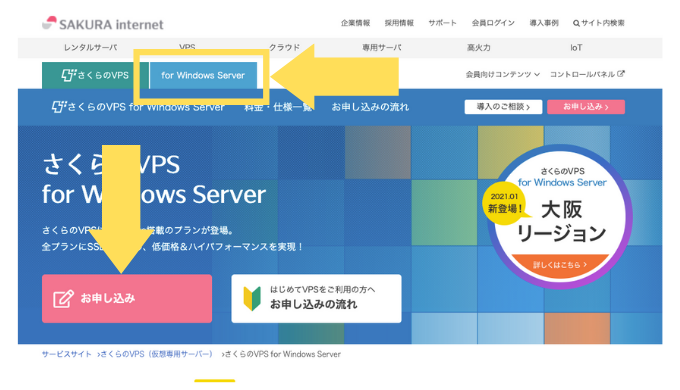This screenshot has width=680, height=390.
Task: Click external-link icon beside コントロールパネル
Action: point(621,74)
